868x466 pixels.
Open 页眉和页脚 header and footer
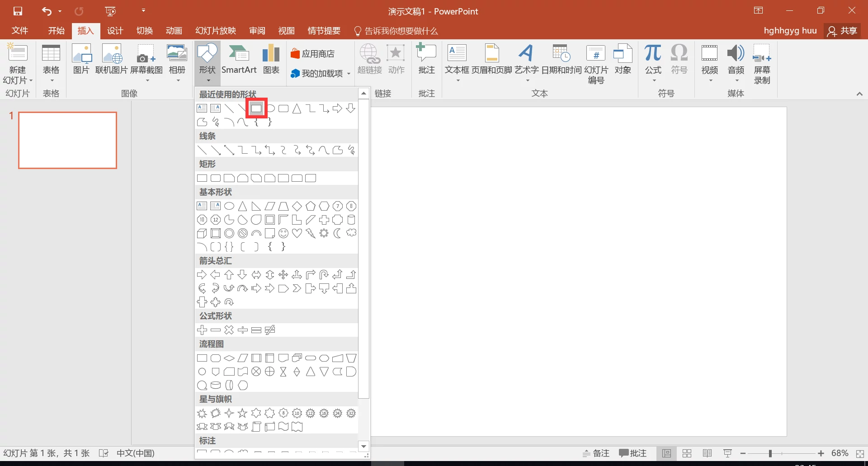point(492,59)
